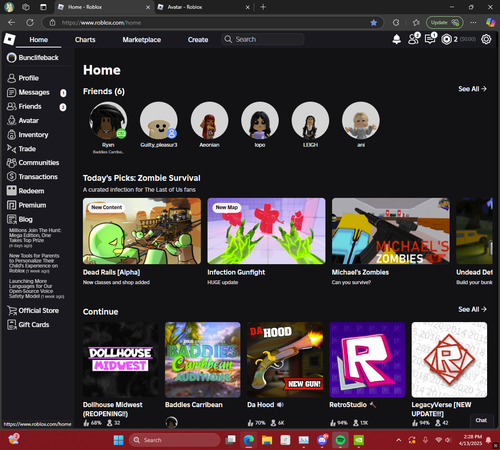Click the Roblox search field
Image resolution: width=500 pixels, height=450 pixels.
coord(263,39)
